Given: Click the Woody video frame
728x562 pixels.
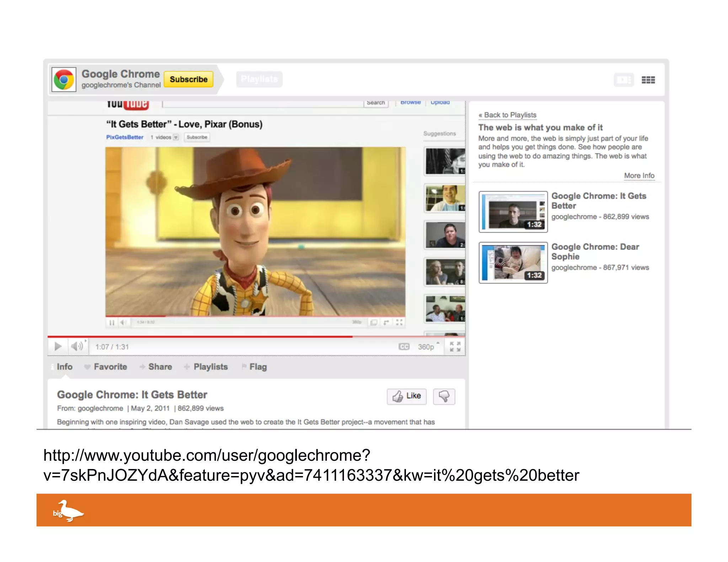Looking at the screenshot, I should point(255,231).
